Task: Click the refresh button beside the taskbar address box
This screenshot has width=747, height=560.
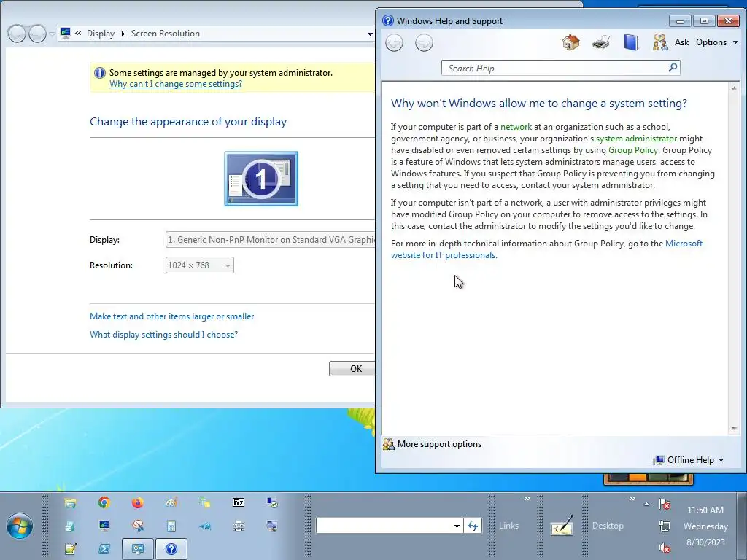Action: click(473, 526)
